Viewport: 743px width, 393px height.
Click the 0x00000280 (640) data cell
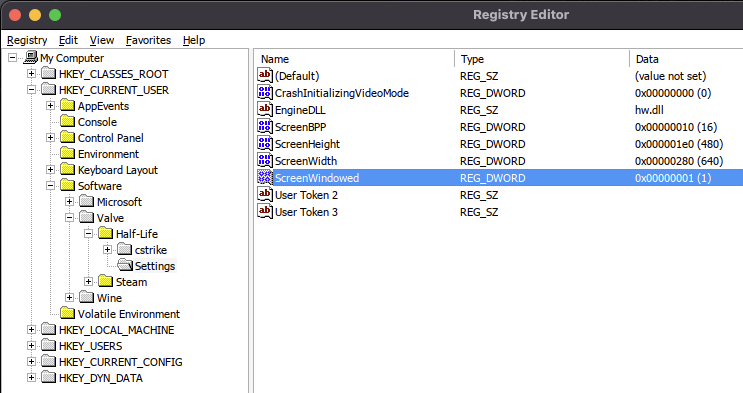(x=679, y=161)
